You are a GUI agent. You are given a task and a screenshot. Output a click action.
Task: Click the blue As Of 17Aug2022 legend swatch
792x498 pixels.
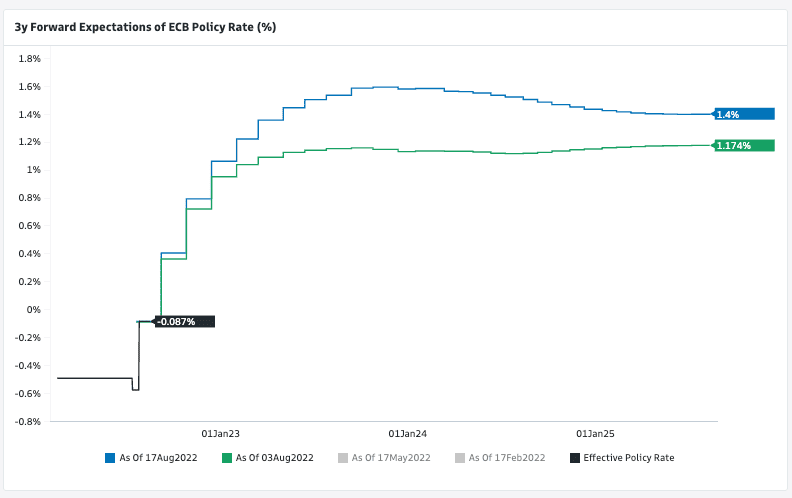pos(110,458)
